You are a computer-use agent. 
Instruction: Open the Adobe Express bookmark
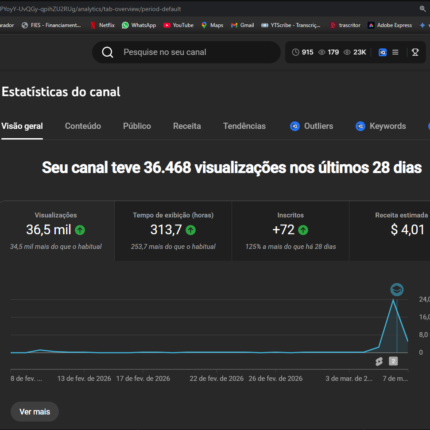tap(390, 25)
